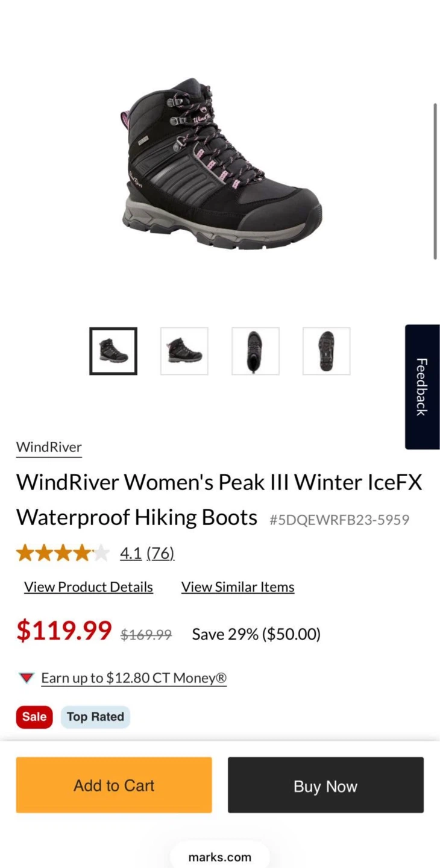Click the red Sale badge
440x868 pixels.
pyautogui.click(x=34, y=717)
